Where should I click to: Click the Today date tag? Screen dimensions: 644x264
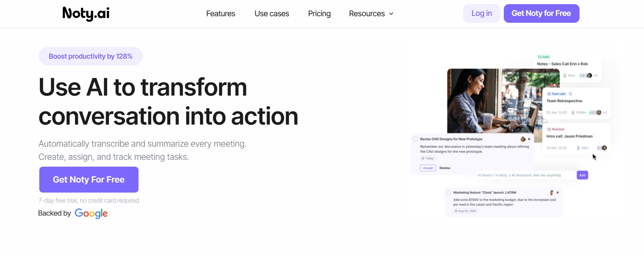428,158
